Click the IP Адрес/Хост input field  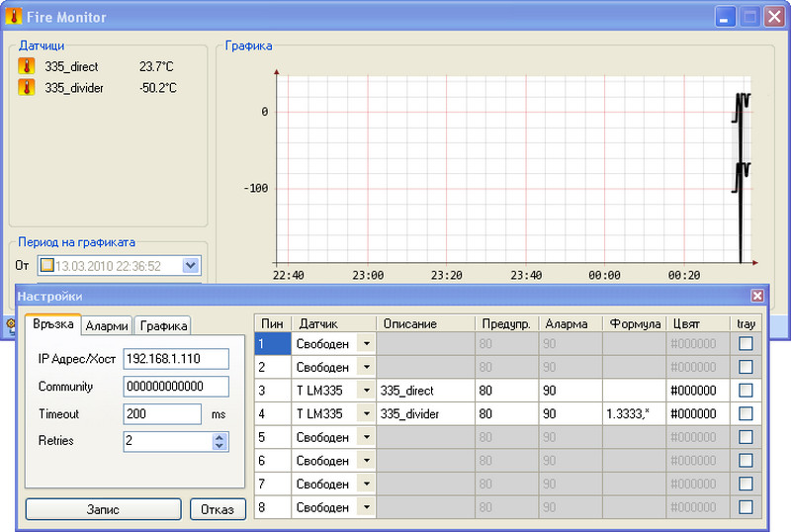coord(176,358)
